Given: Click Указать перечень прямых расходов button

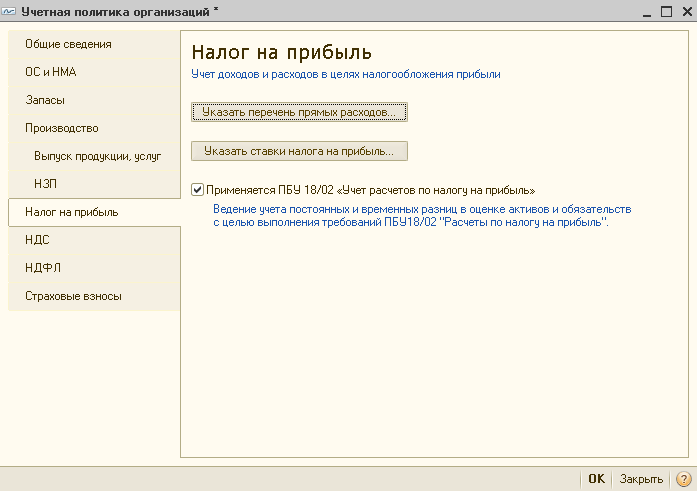Looking at the screenshot, I should pyautogui.click(x=299, y=112).
